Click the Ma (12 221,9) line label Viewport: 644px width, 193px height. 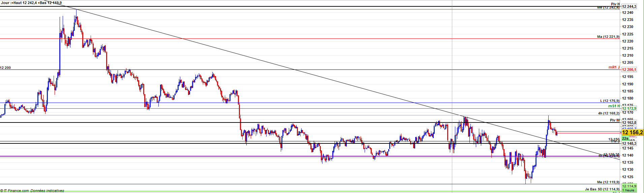[x=608, y=36]
